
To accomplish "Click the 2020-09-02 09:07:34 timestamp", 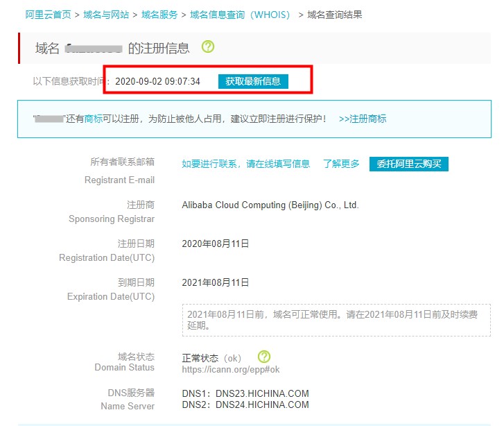I will [157, 81].
